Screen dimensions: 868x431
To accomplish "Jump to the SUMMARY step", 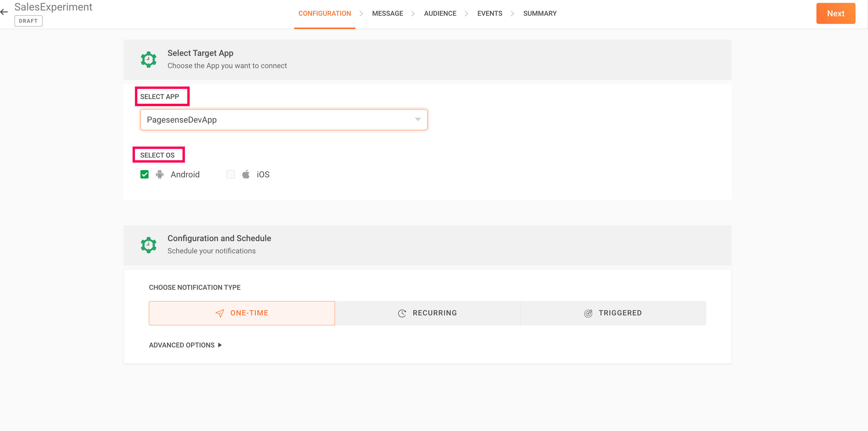I will pos(539,13).
